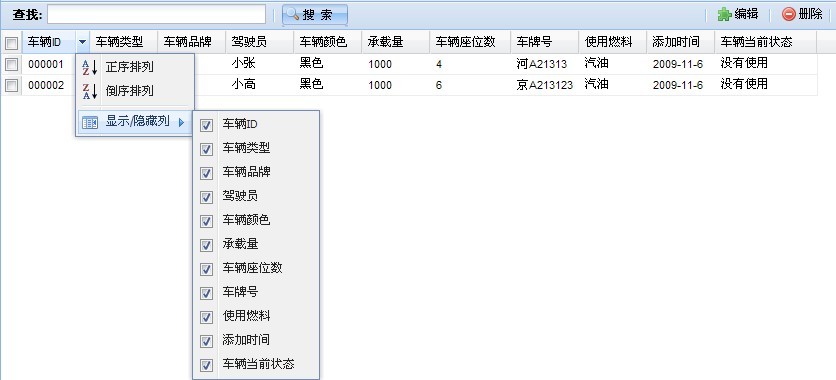This screenshot has width=836, height=380.
Task: Hide the 车辆座位数 column via its checkbox
Action: click(206, 269)
